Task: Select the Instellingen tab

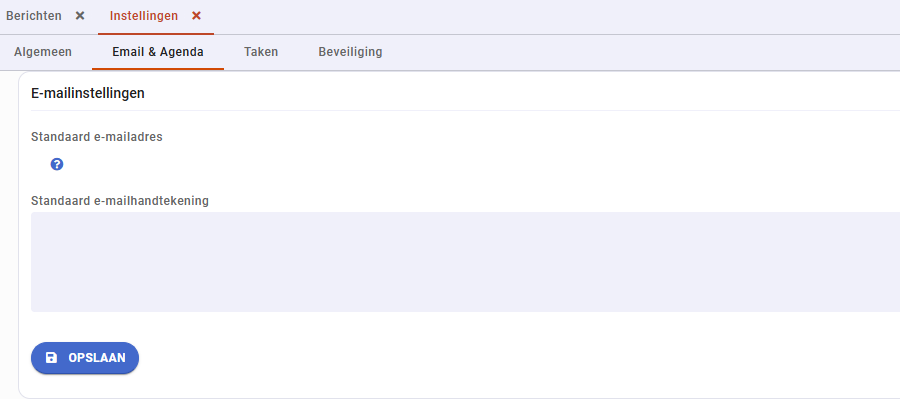Action: point(143,16)
